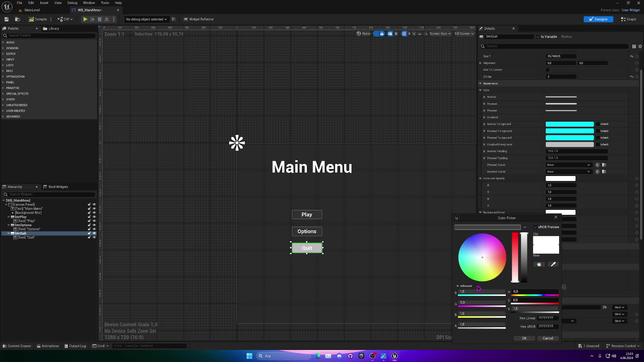644x362 pixels.
Task: Switch to the Graph view
Action: pos(628,19)
